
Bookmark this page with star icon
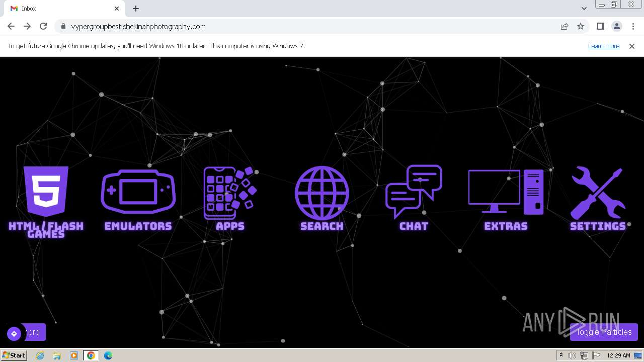pyautogui.click(x=581, y=27)
